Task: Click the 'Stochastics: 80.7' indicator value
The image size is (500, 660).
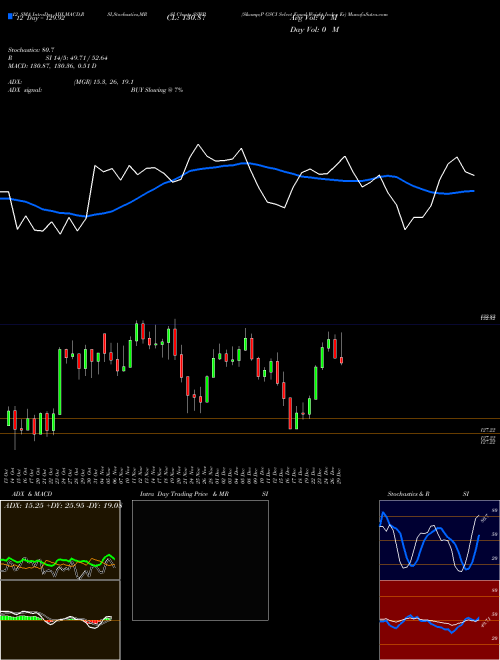Action: tap(31, 50)
